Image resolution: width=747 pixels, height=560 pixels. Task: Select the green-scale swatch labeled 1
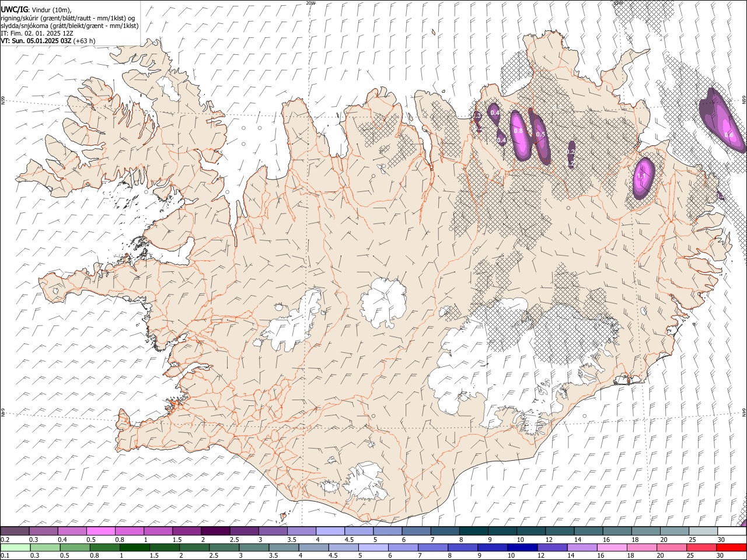pos(135,547)
